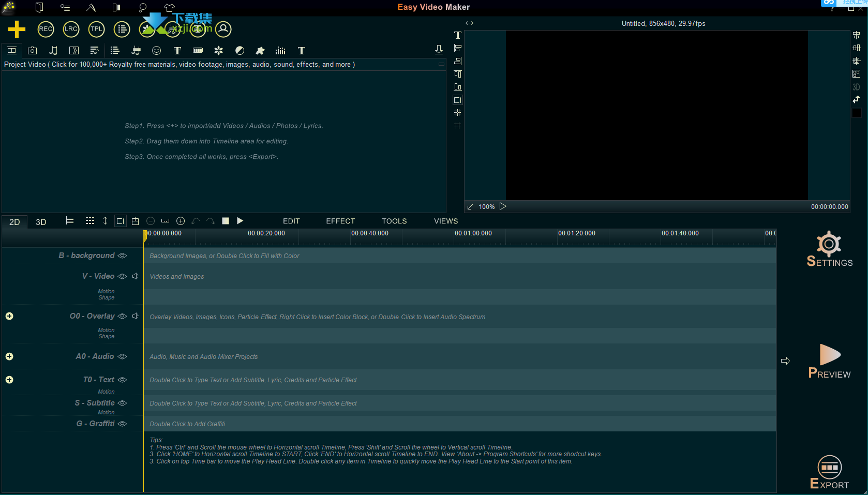
Task: Zoom in the timeline with plus button
Action: (x=181, y=221)
